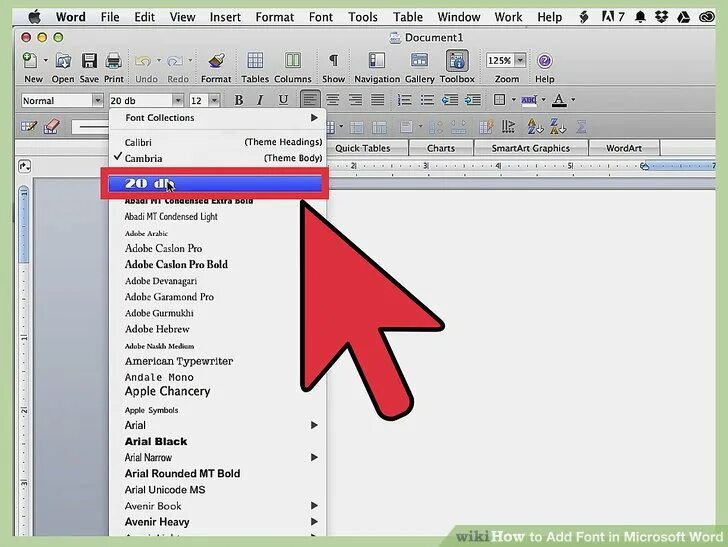The width and height of the screenshot is (728, 547).
Task: Click the Columns icon
Action: point(293,60)
